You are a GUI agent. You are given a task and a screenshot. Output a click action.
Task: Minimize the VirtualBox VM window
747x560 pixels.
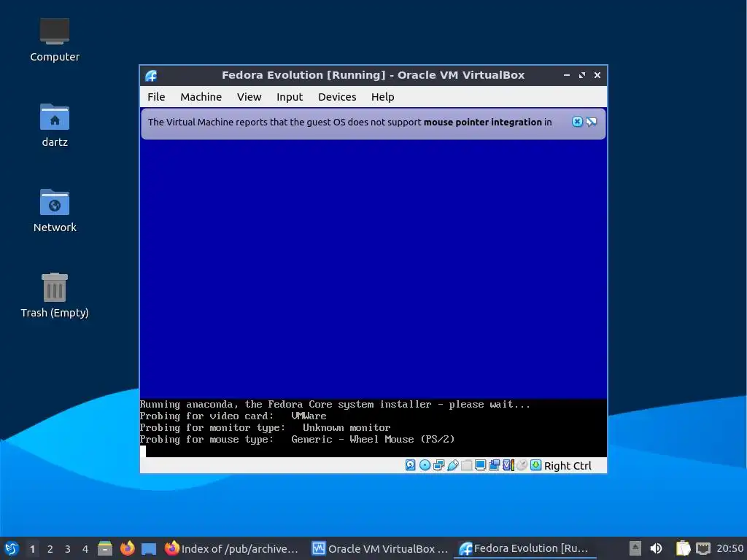pos(566,75)
